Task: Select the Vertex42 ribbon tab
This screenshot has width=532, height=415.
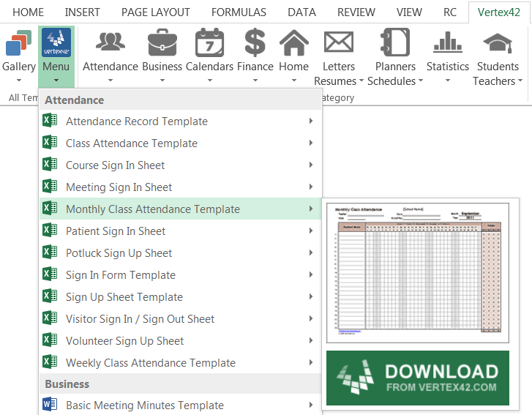Action: click(x=499, y=12)
